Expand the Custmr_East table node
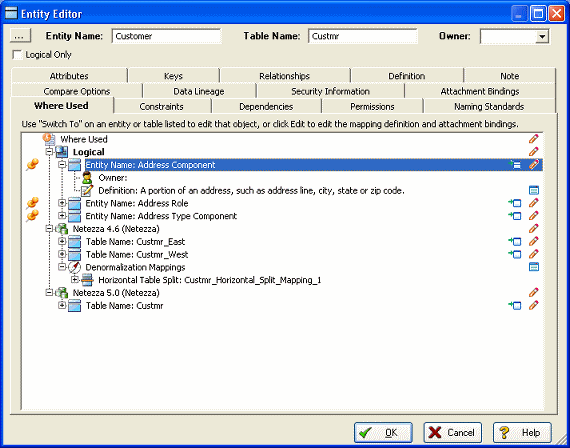The height and width of the screenshot is (448, 570). 62,241
